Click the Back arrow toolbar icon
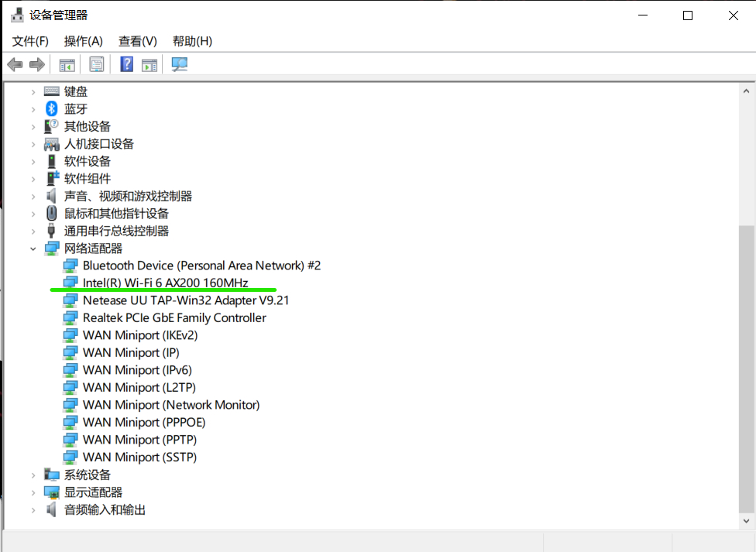Image resolution: width=756 pixels, height=552 pixels. coord(15,64)
